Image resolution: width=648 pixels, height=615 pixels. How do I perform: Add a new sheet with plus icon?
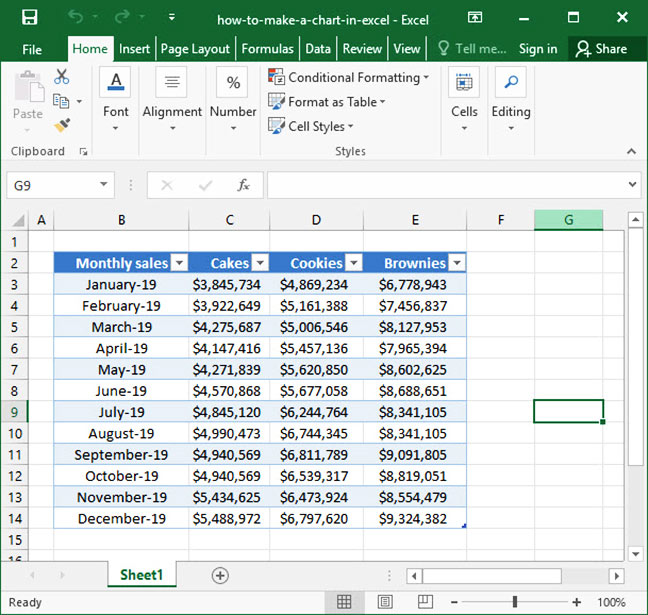(220, 575)
